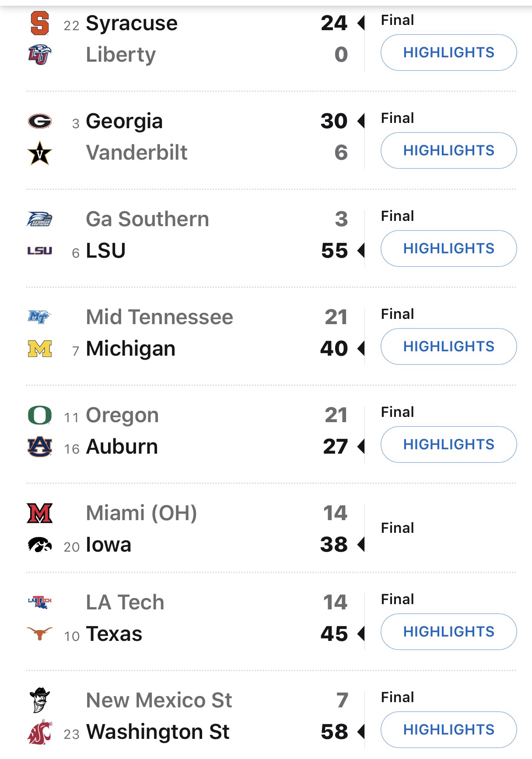Tap the Liberty Flames logo
The width and height of the screenshot is (532, 759).
point(39,55)
